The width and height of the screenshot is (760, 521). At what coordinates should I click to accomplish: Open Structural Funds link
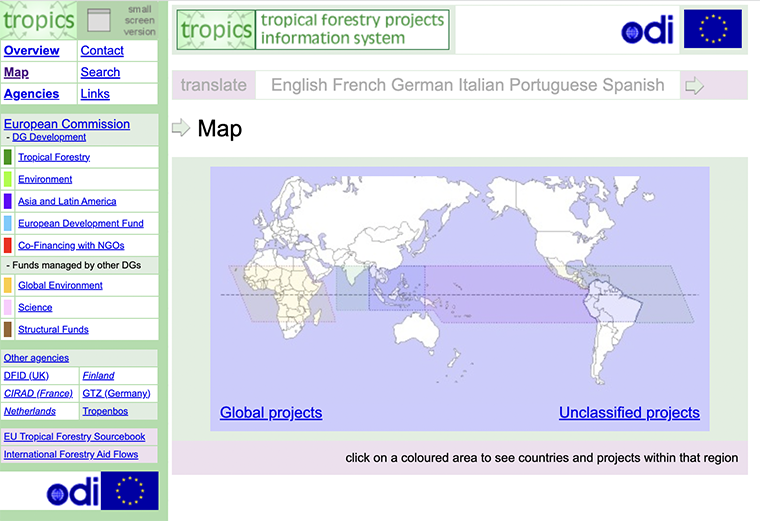53,330
